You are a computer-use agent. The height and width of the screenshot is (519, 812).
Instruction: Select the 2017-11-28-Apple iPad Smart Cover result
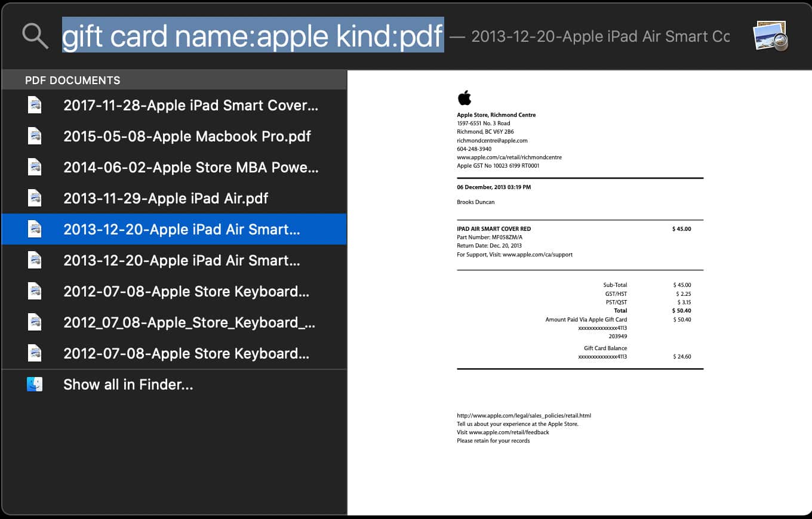point(174,105)
